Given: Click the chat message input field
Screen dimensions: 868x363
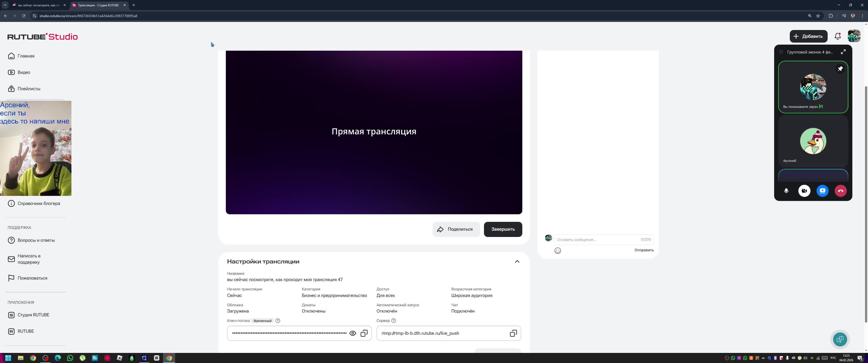Looking at the screenshot, I should click(x=597, y=240).
